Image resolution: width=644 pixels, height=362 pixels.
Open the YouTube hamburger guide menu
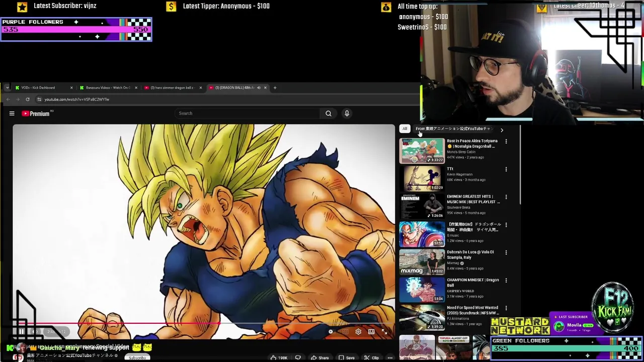[x=12, y=114]
